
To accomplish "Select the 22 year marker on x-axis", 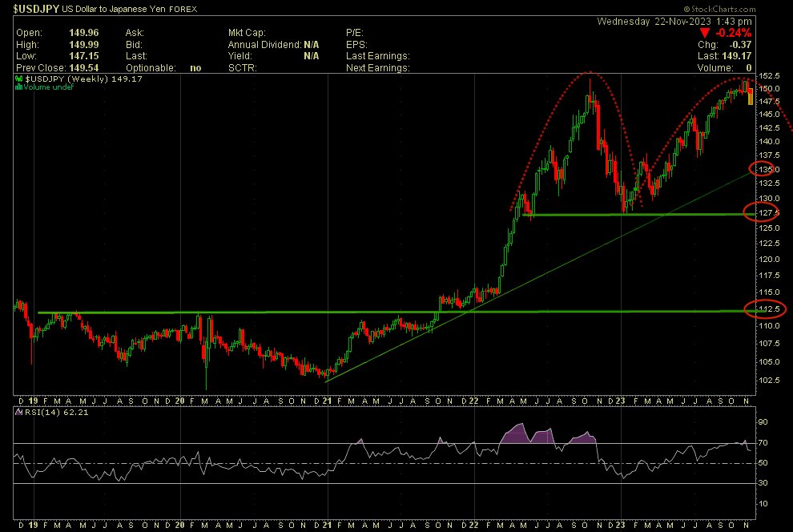I will point(474,400).
